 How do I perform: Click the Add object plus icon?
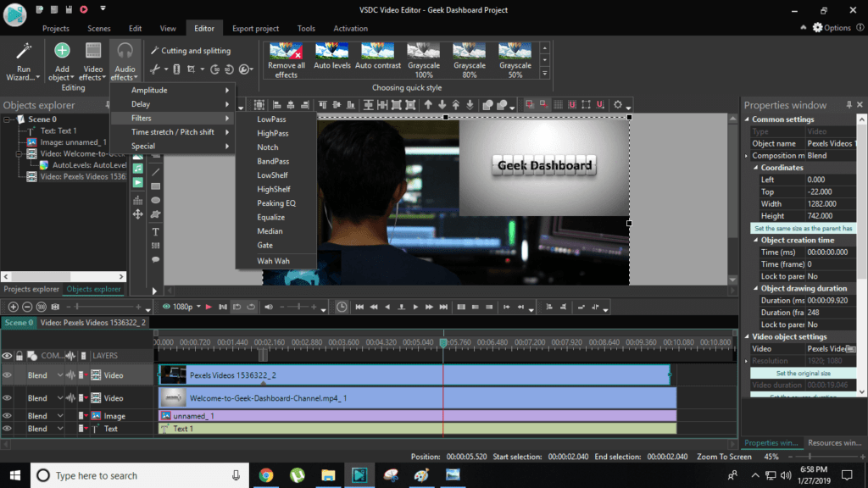tap(62, 51)
